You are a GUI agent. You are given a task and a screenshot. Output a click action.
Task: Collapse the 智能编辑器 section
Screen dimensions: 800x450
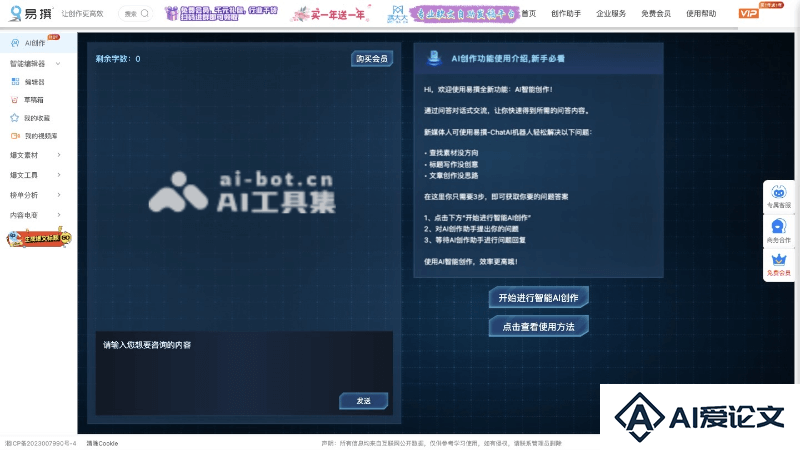coord(58,64)
